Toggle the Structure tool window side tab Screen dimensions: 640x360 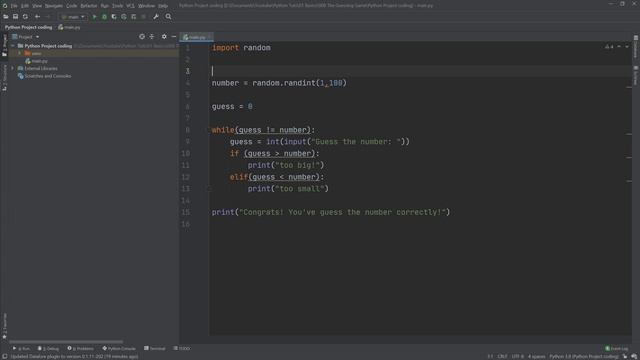(4, 78)
